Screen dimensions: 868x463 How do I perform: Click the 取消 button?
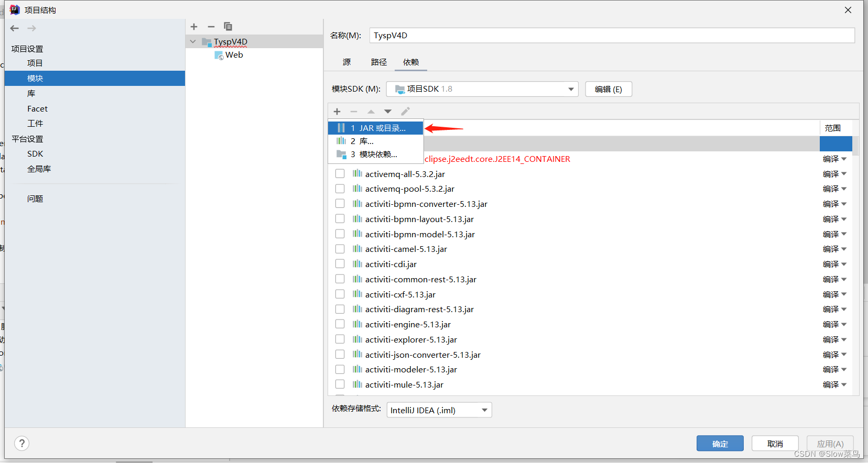pos(775,444)
